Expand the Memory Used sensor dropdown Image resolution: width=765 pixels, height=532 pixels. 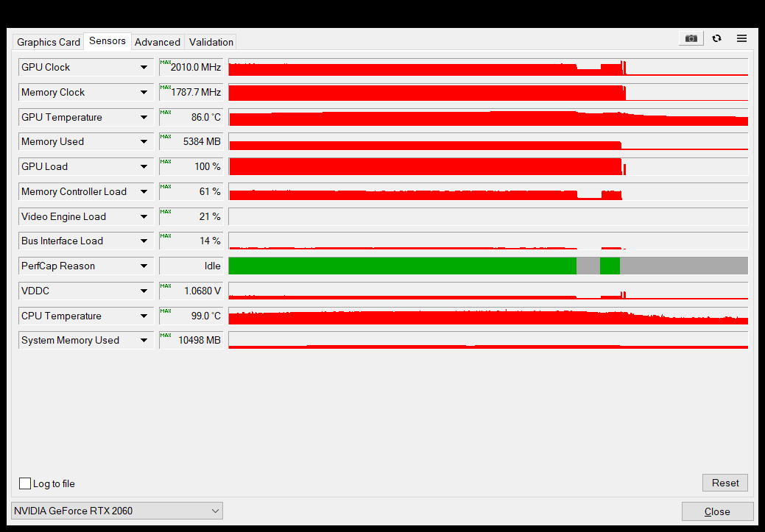(x=86, y=141)
